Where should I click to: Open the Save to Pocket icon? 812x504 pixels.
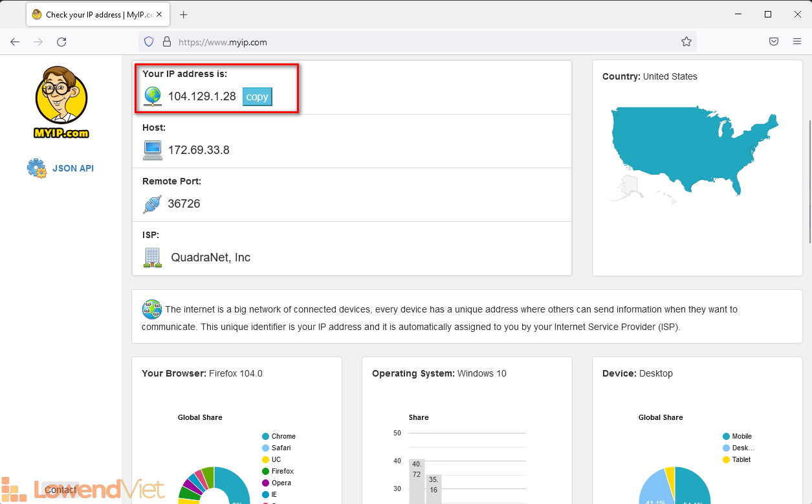[x=773, y=42]
